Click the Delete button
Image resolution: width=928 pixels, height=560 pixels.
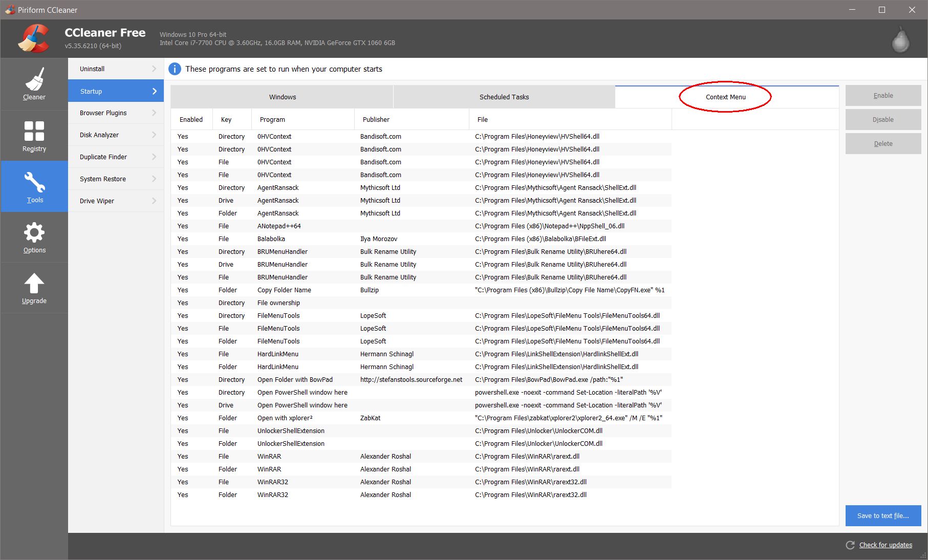[883, 144]
